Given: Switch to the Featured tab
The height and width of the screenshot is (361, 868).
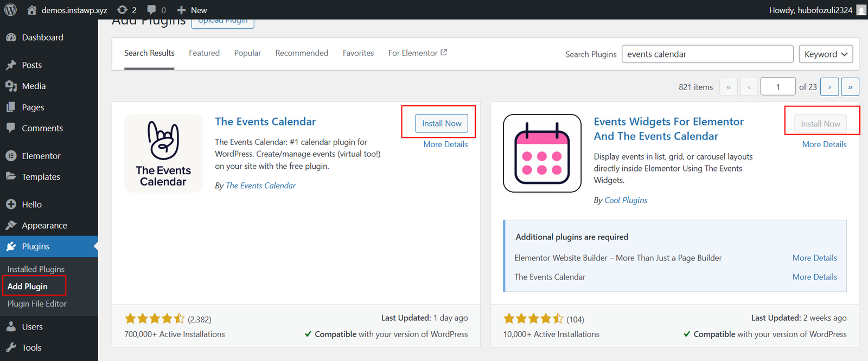Looking at the screenshot, I should click(204, 53).
